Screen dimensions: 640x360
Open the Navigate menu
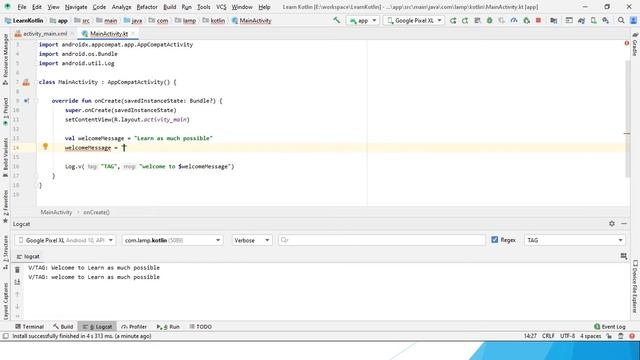point(76,7)
